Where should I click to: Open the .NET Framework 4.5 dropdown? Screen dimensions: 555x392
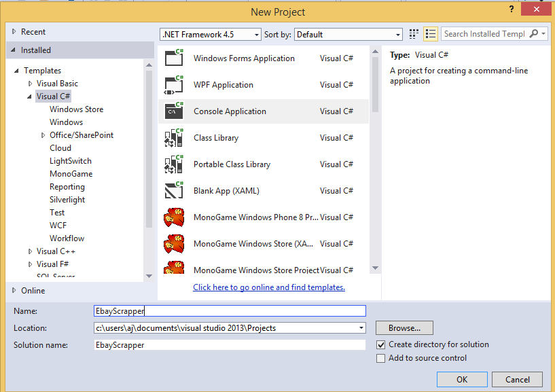pos(211,35)
